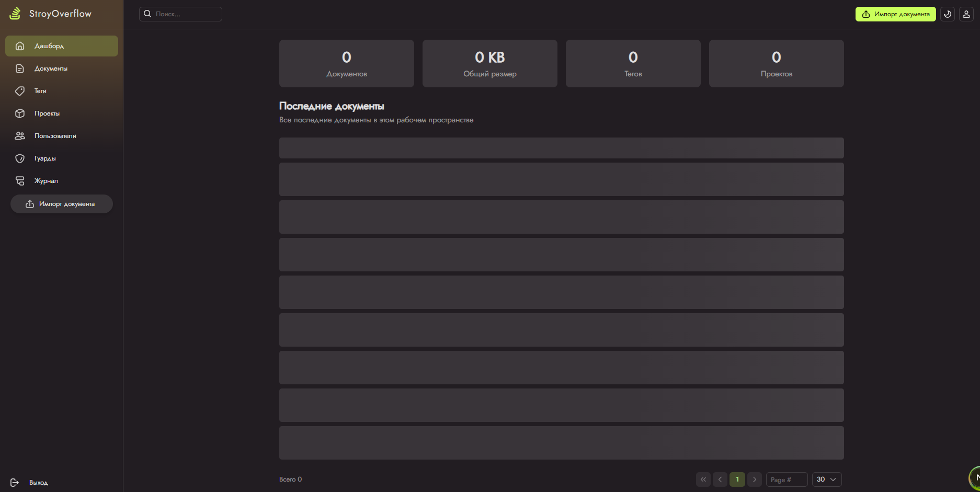Toggle dark mode with moon icon
The image size is (980, 492).
coord(948,14)
